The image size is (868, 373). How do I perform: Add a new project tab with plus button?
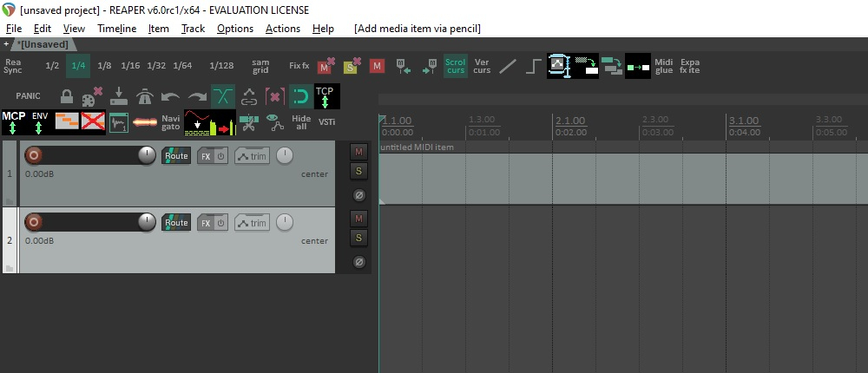tap(6, 44)
